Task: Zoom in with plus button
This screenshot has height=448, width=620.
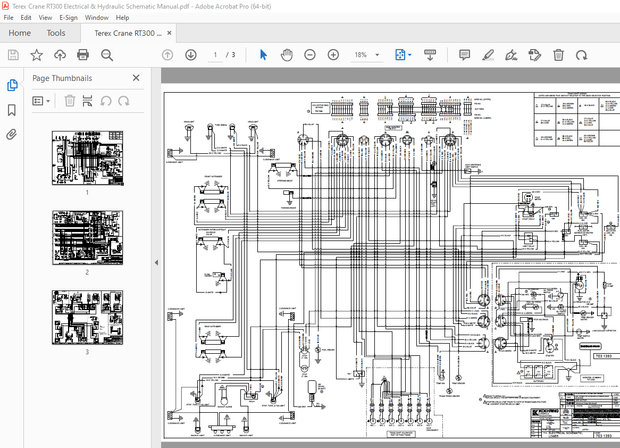Action: point(333,55)
